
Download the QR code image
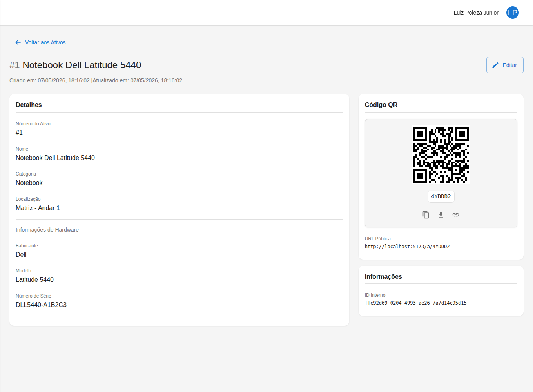tap(441, 215)
